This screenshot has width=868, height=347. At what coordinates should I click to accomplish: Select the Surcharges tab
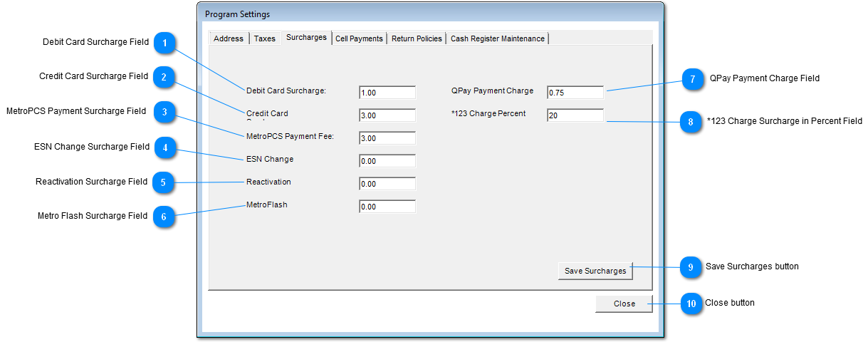click(306, 37)
